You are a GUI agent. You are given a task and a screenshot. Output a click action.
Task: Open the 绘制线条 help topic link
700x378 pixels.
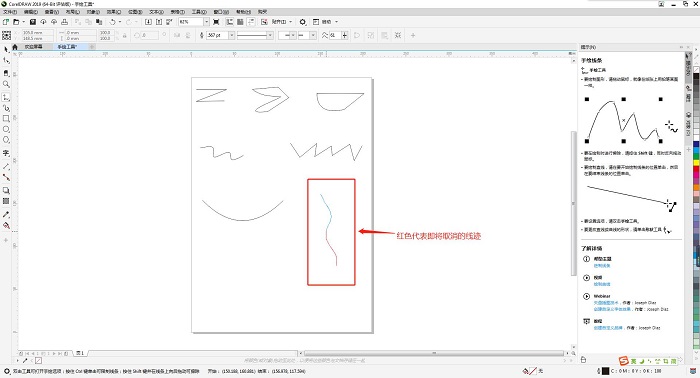[602, 266]
